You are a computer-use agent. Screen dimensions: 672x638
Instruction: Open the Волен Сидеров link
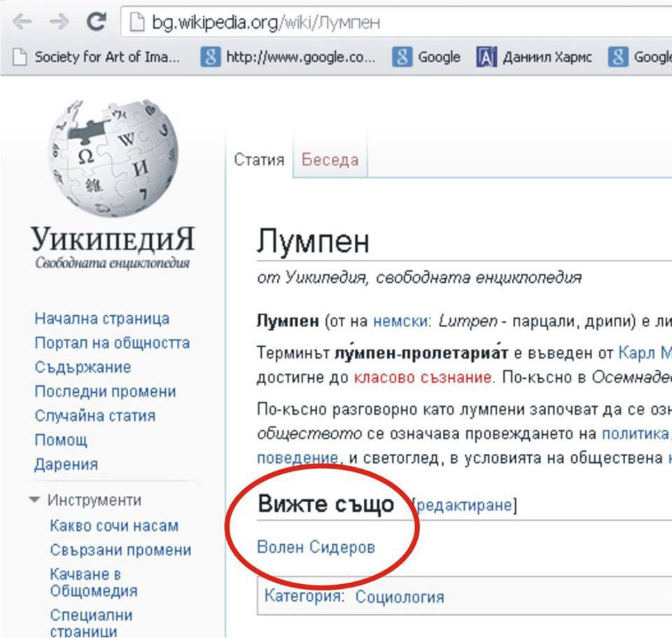pyautogui.click(x=316, y=548)
